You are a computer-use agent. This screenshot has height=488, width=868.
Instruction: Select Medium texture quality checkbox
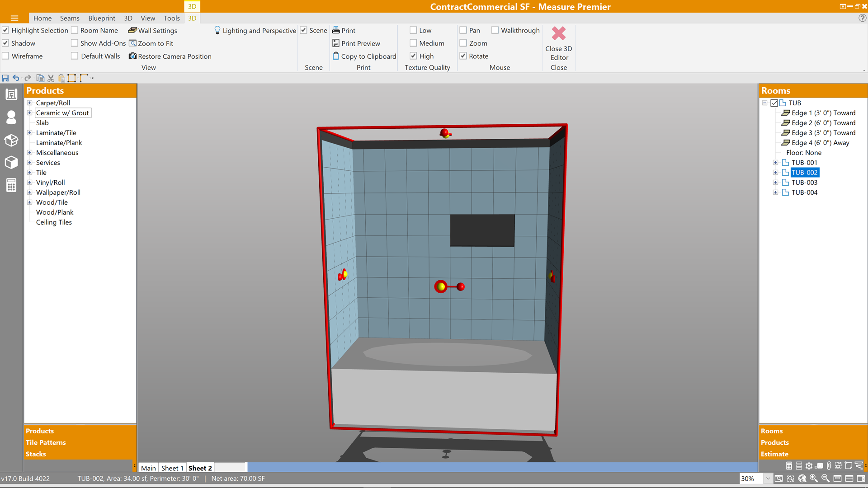tap(413, 43)
